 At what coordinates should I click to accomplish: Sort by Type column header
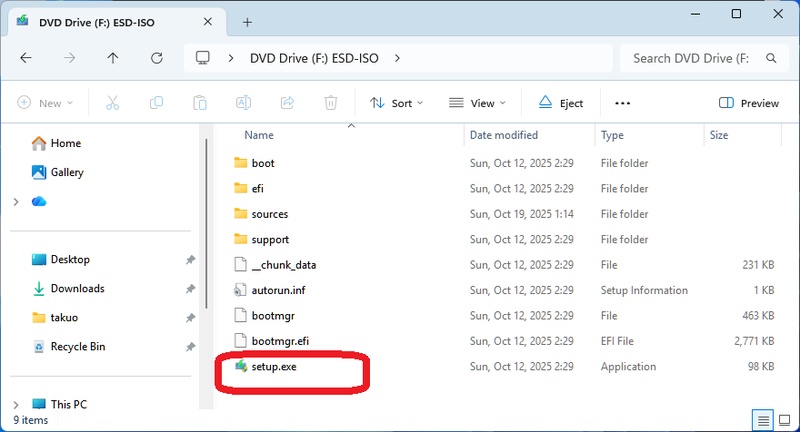[612, 135]
